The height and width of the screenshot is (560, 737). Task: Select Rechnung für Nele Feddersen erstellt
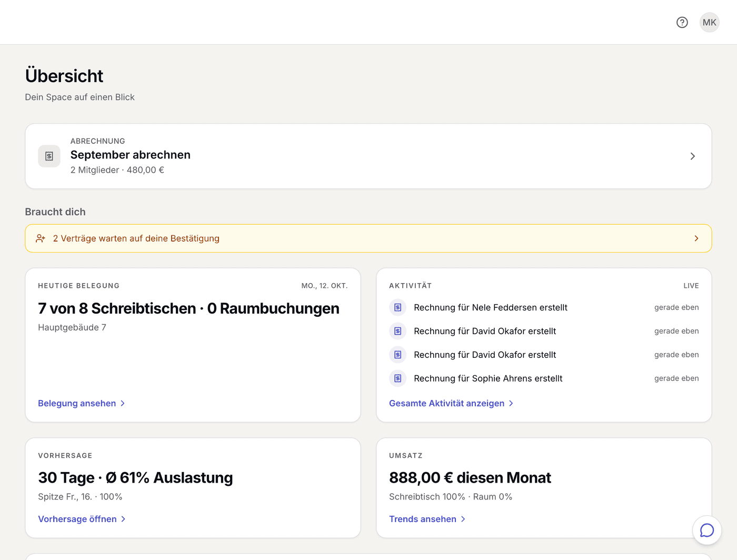coord(491,307)
